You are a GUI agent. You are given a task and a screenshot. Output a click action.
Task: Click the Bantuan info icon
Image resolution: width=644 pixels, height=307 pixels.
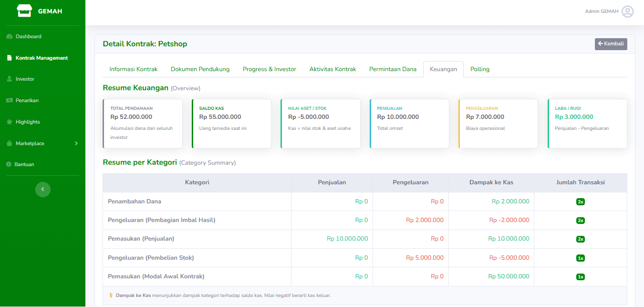9,165
